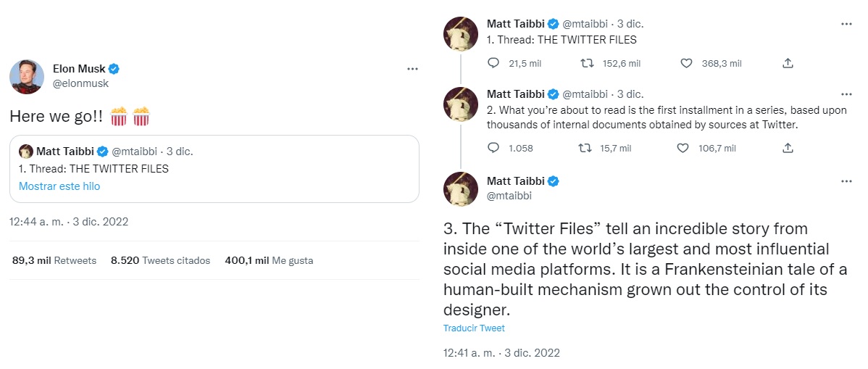The image size is (868, 369).
Task: View the 89,3 mil Retweets list
Action: click(x=54, y=260)
